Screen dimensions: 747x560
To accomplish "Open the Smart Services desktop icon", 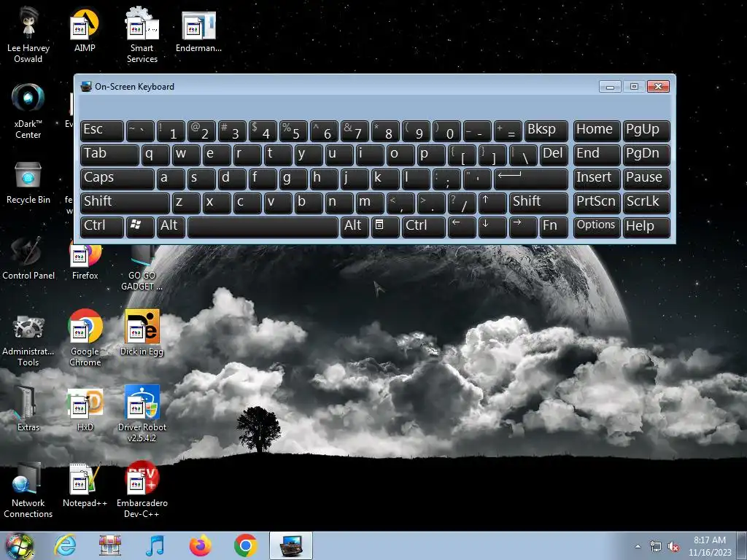I will (142, 35).
